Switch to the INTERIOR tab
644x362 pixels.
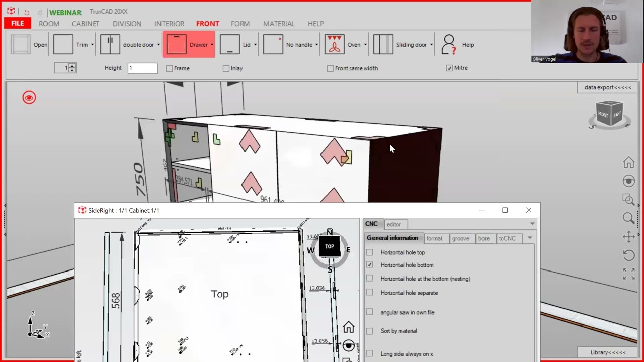[169, 24]
